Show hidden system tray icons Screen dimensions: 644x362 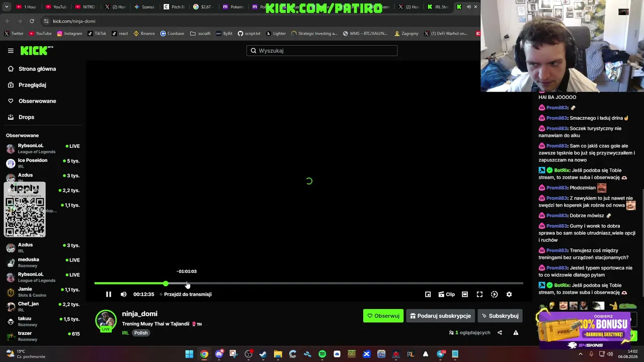pyautogui.click(x=581, y=354)
